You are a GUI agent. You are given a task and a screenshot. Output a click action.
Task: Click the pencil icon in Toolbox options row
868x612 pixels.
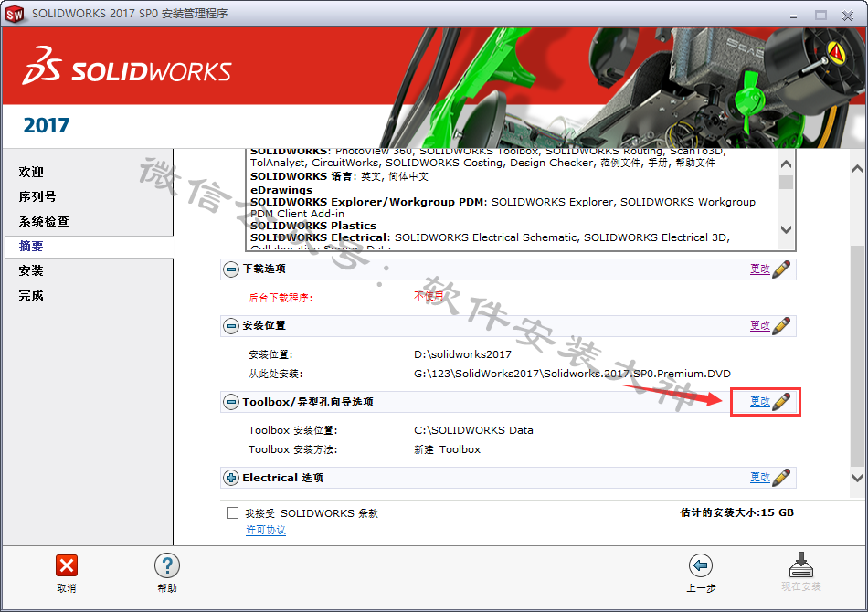pyautogui.click(x=781, y=402)
